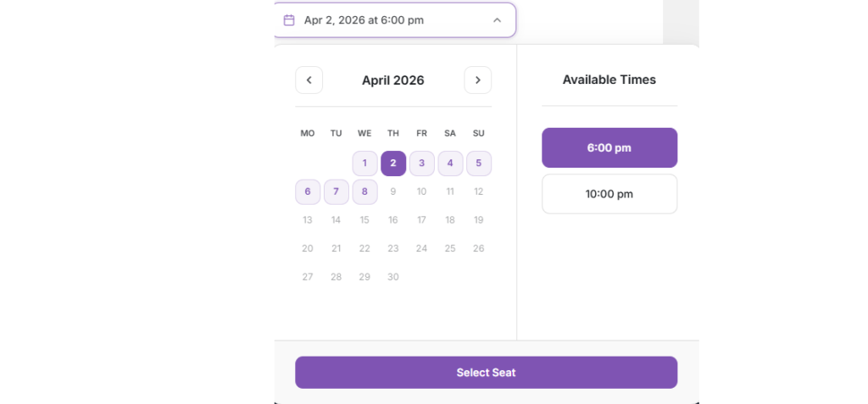Select April 8 date

pyautogui.click(x=364, y=192)
